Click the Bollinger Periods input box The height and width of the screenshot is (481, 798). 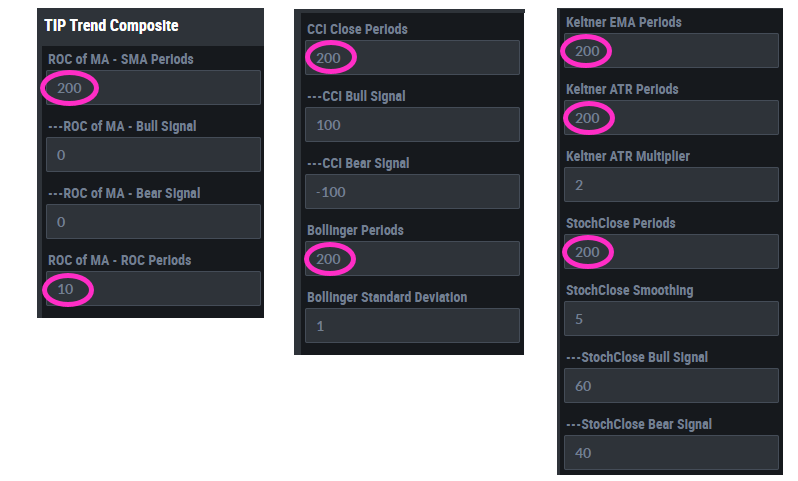pyautogui.click(x=412, y=259)
